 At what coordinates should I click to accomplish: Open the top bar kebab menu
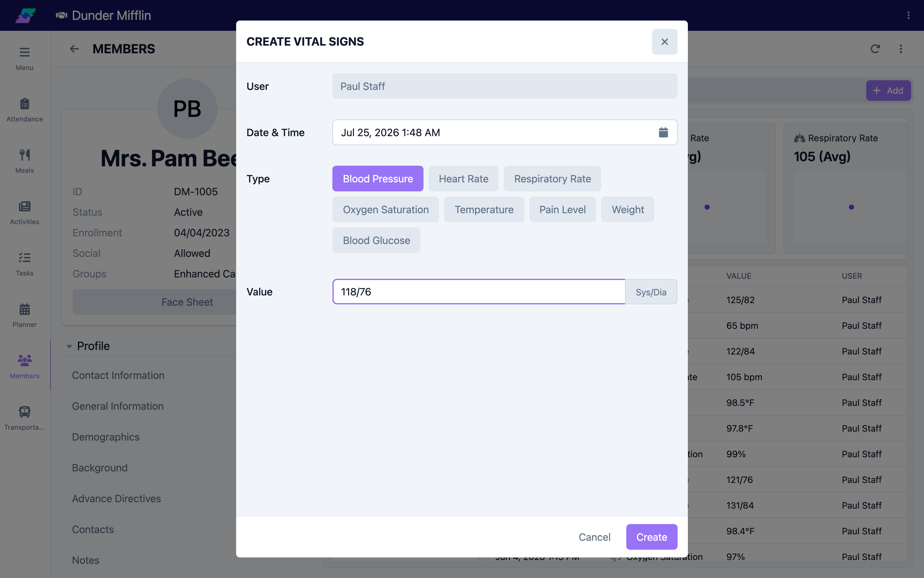point(908,15)
